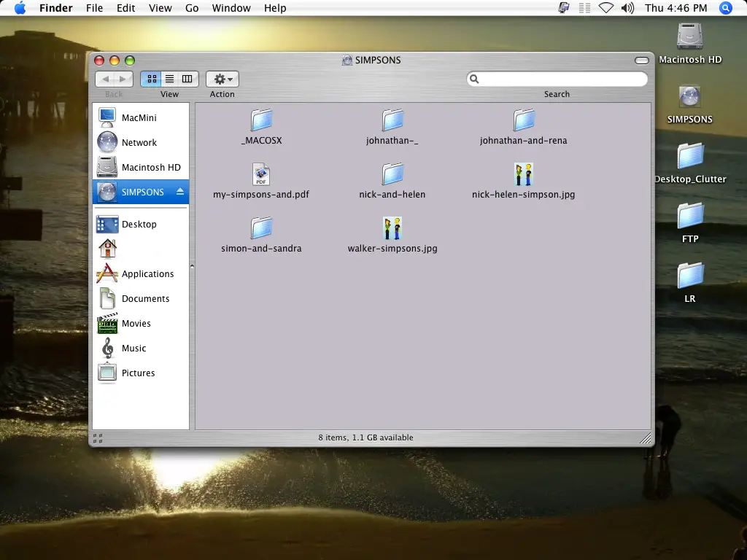Viewport: 747px width, 560px height.
Task: Click the Forward arrow button
Action: [x=123, y=79]
